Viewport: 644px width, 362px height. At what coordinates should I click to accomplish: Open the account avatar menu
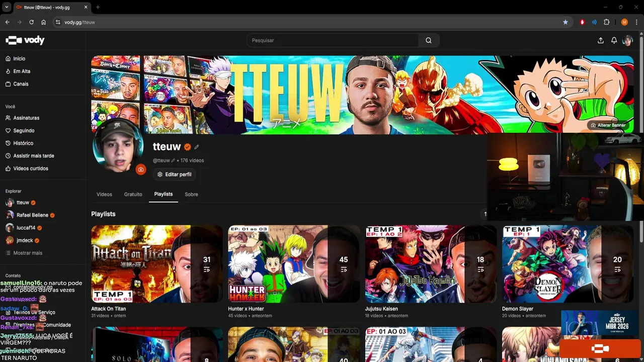pos(627,40)
